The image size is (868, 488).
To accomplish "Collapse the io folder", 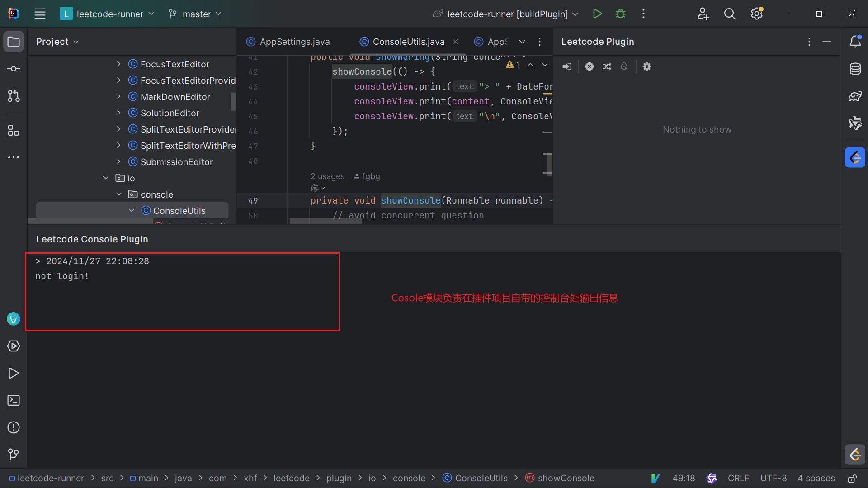I will [x=106, y=178].
